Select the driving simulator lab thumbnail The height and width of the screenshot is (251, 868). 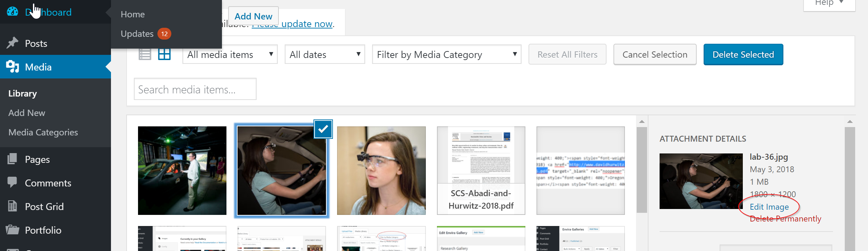(x=182, y=170)
